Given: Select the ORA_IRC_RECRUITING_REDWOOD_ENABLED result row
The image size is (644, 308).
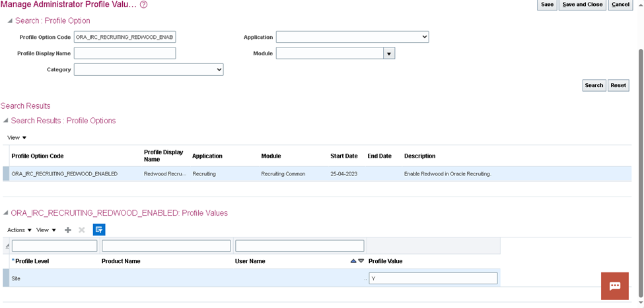Looking at the screenshot, I should (65, 173).
